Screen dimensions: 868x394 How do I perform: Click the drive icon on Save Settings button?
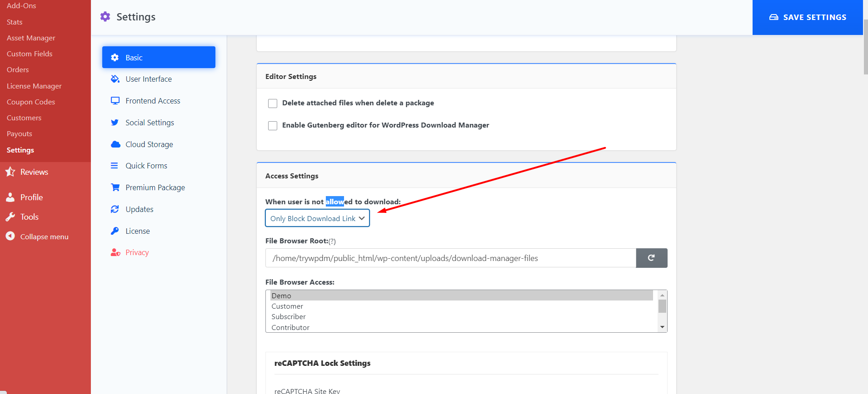tap(773, 17)
